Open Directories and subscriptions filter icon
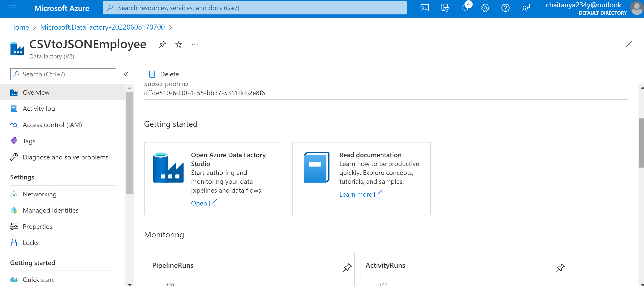644x286 pixels. pos(445,8)
